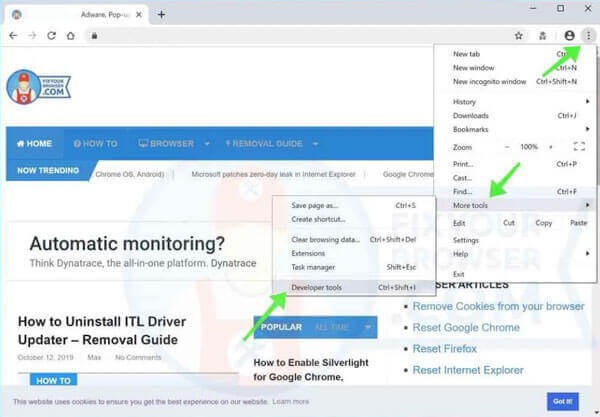Image resolution: width=600 pixels, height=417 pixels.
Task: Open the ALL TIME dropdown arrow
Action: click(x=367, y=327)
